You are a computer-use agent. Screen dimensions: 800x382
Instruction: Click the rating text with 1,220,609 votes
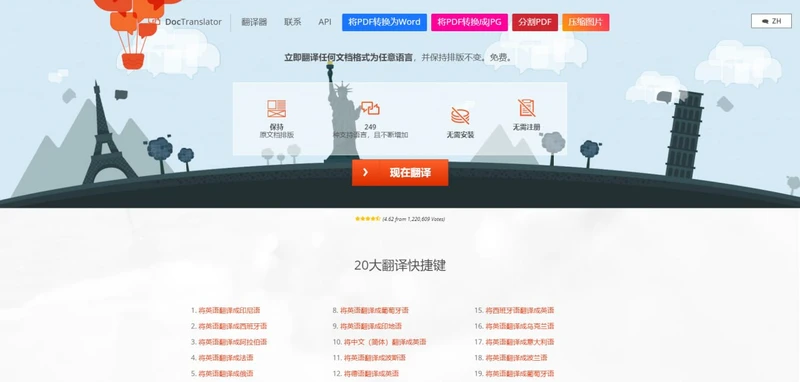pyautogui.click(x=413, y=219)
